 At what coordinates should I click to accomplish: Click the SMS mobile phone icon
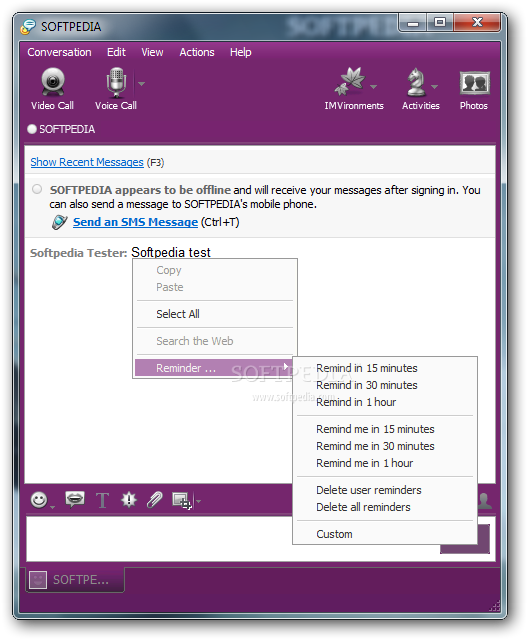(60, 222)
